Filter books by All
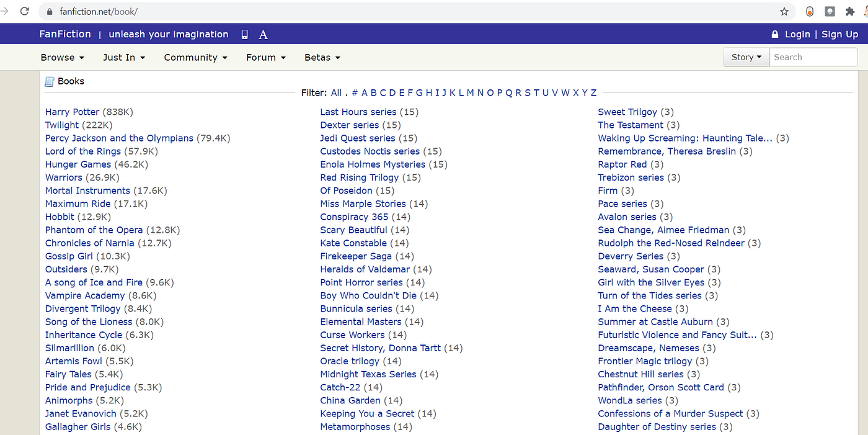 click(x=336, y=92)
